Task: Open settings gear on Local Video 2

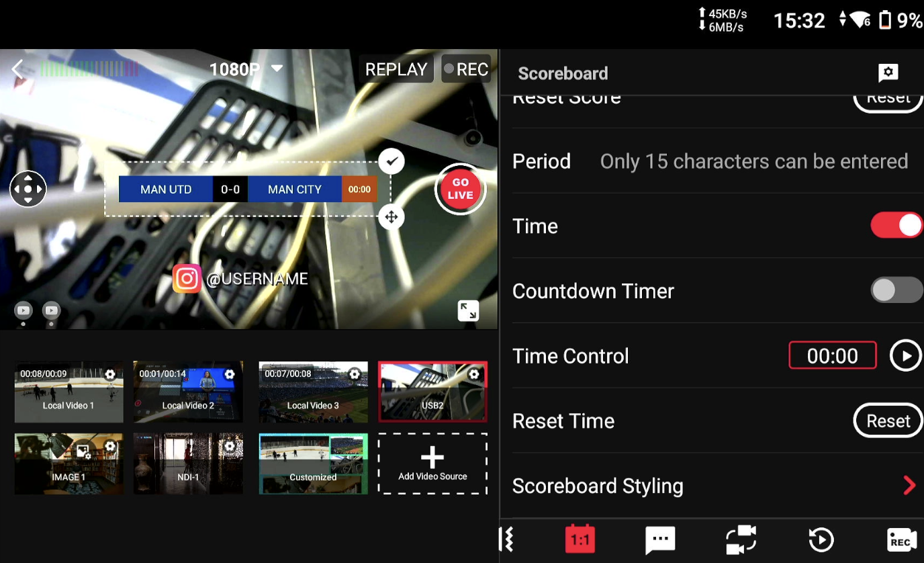Action: coord(230,374)
